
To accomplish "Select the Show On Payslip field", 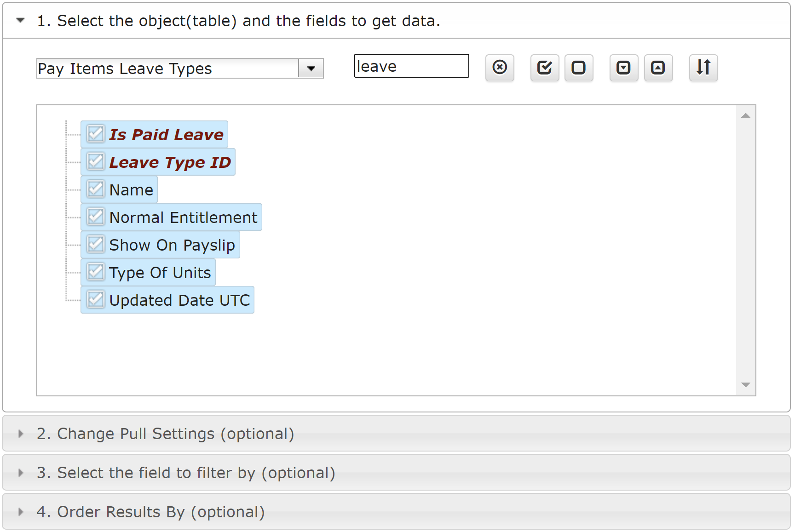I will (x=172, y=245).
